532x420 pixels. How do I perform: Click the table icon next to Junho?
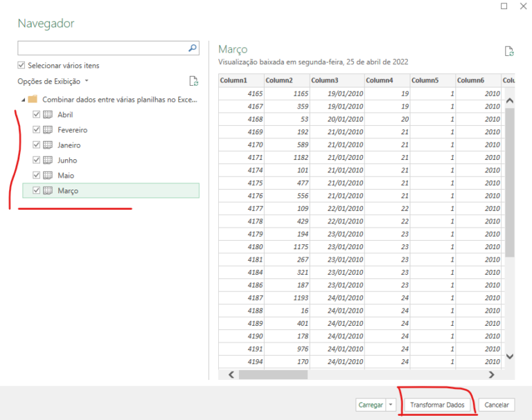pos(48,160)
